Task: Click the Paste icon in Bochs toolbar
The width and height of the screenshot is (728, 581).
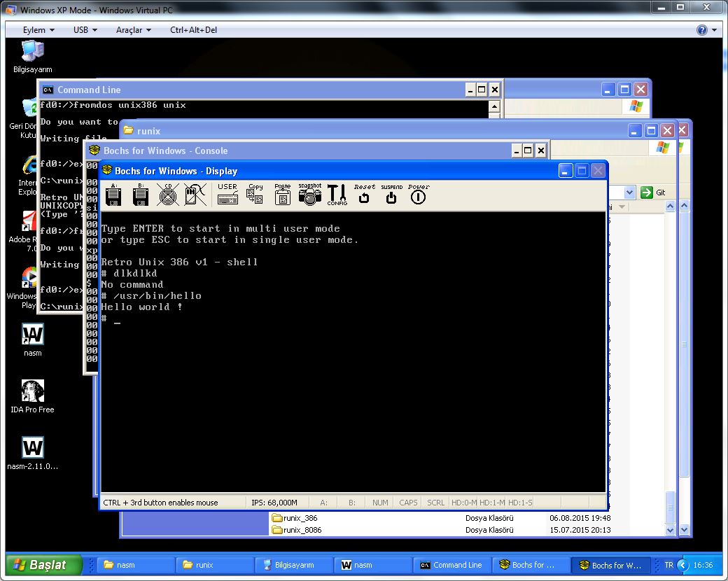Action: pyautogui.click(x=282, y=194)
